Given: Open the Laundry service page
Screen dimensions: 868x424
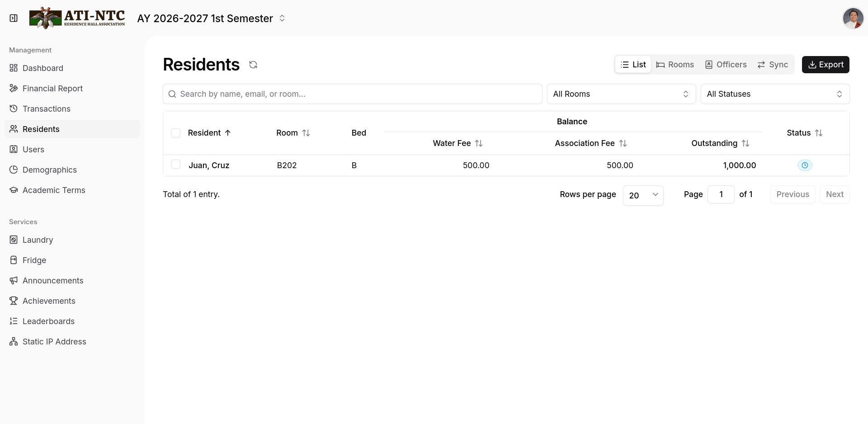Looking at the screenshot, I should (72, 240).
